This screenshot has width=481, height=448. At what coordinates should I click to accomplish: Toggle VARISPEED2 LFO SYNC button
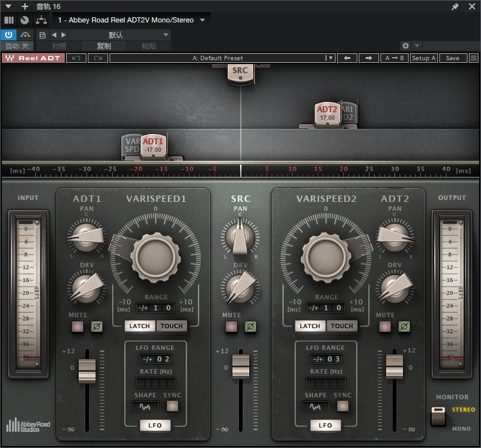point(343,406)
